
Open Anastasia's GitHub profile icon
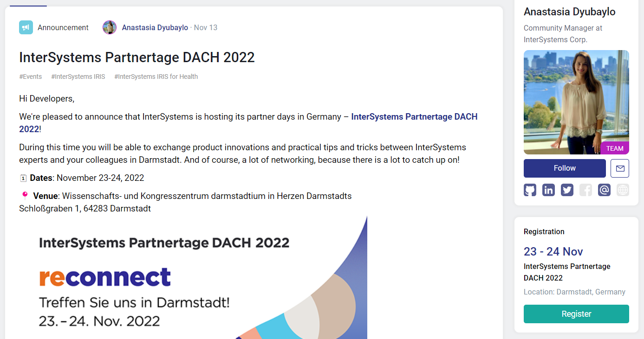pos(530,190)
